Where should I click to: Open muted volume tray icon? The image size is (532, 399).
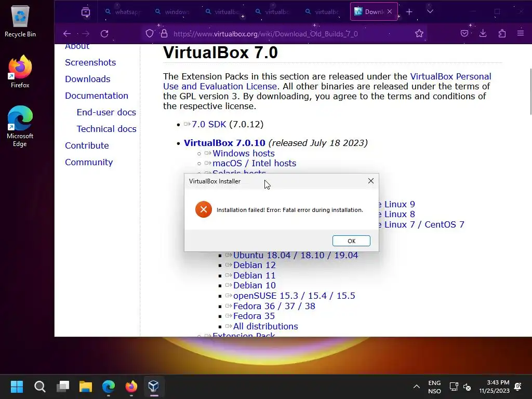pos(467,387)
